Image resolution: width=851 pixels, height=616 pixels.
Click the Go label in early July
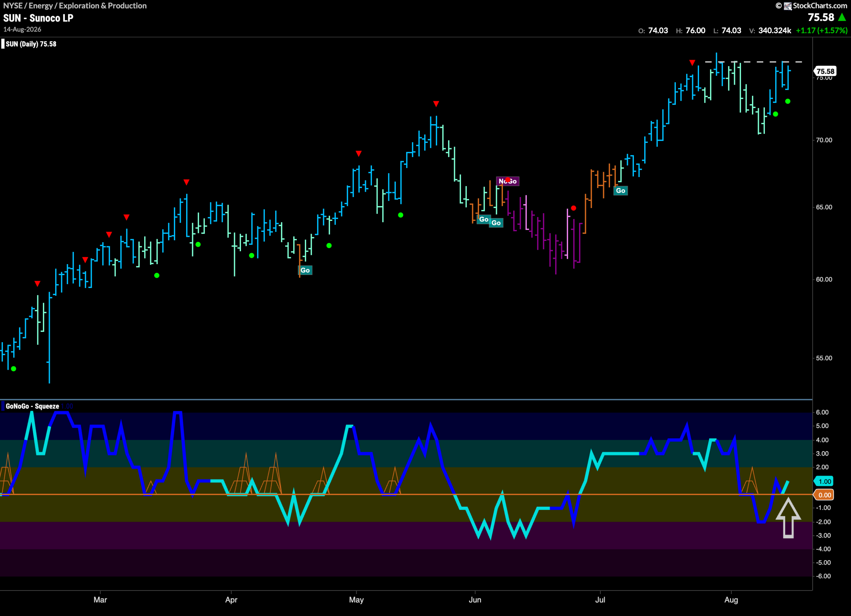click(x=621, y=191)
